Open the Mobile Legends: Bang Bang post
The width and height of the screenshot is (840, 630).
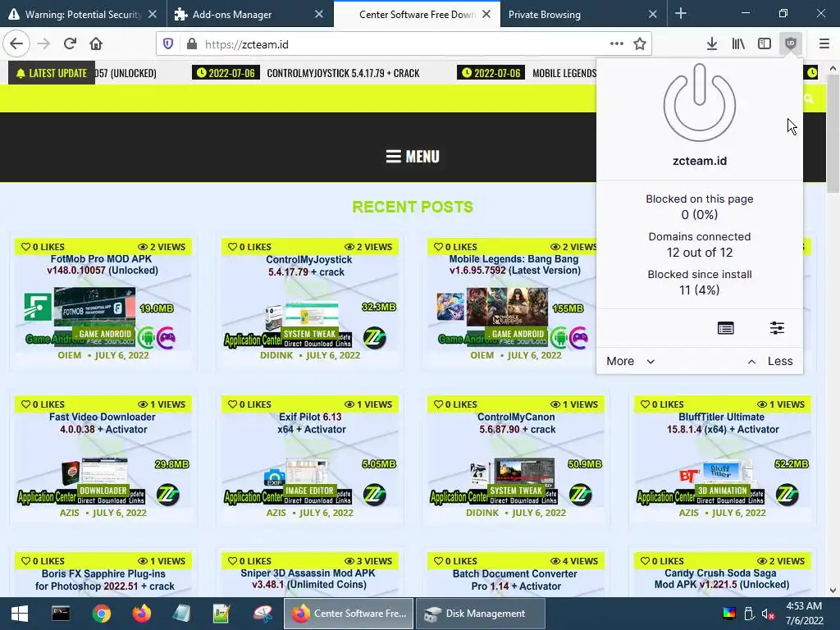(515, 265)
